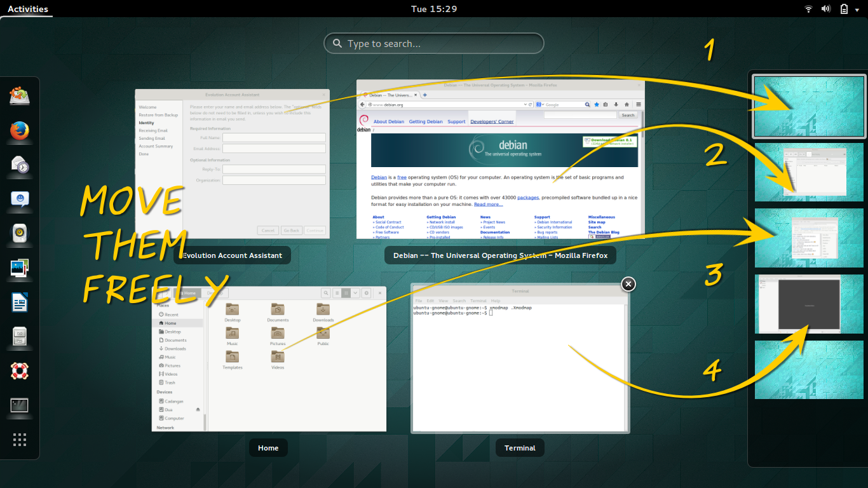Screen dimensions: 868x488
Task: Bookmark debian.org with the star icon
Action: tap(597, 104)
